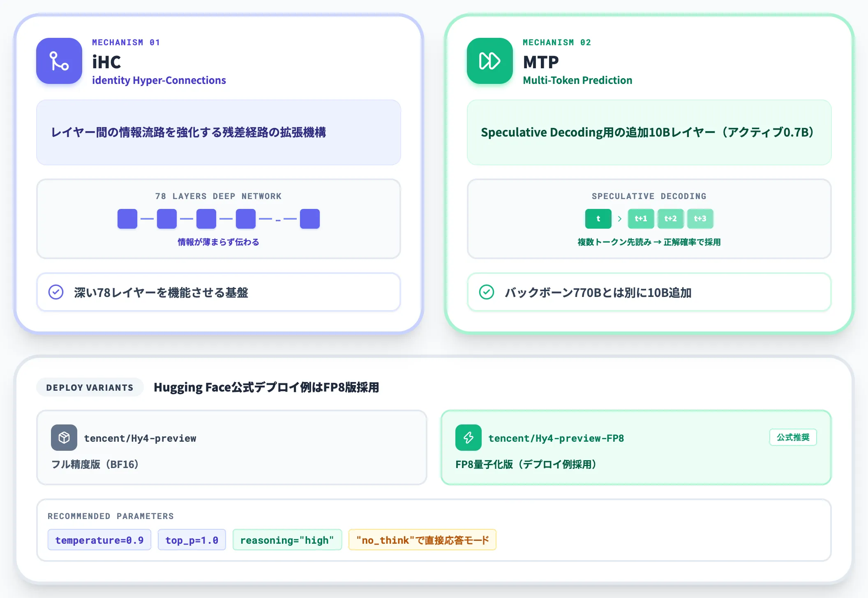Click the top_p=1.0 parameter chip

[x=192, y=540]
